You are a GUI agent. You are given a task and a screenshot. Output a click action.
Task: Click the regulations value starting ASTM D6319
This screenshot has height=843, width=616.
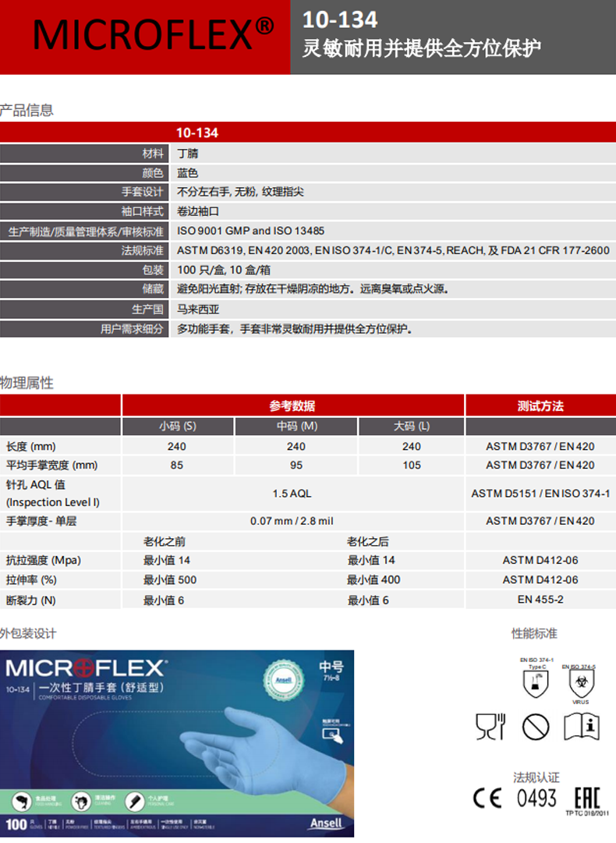(393, 250)
